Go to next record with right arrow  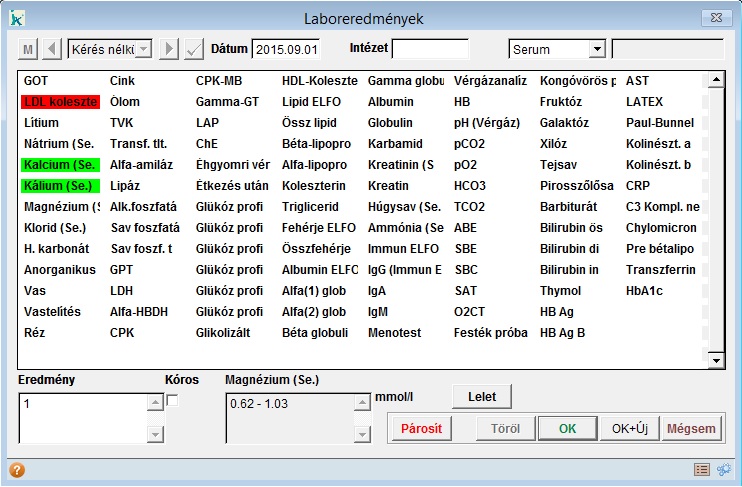point(170,49)
